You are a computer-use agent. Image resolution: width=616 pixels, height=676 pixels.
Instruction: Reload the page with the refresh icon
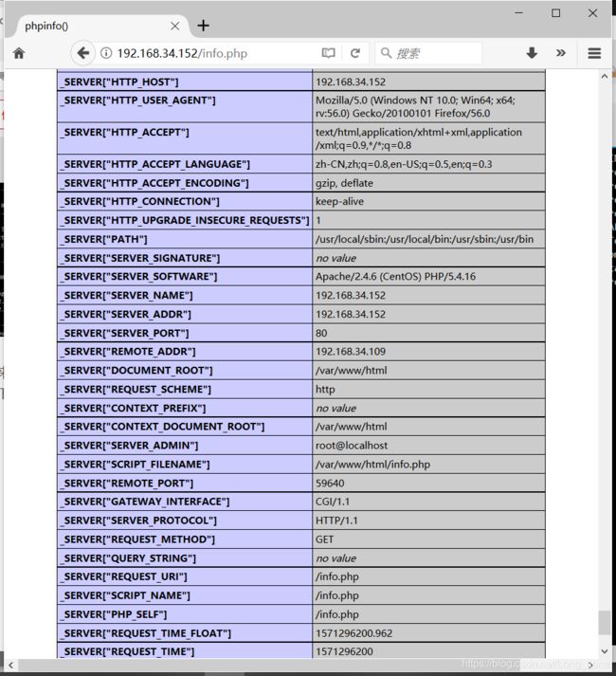(355, 53)
